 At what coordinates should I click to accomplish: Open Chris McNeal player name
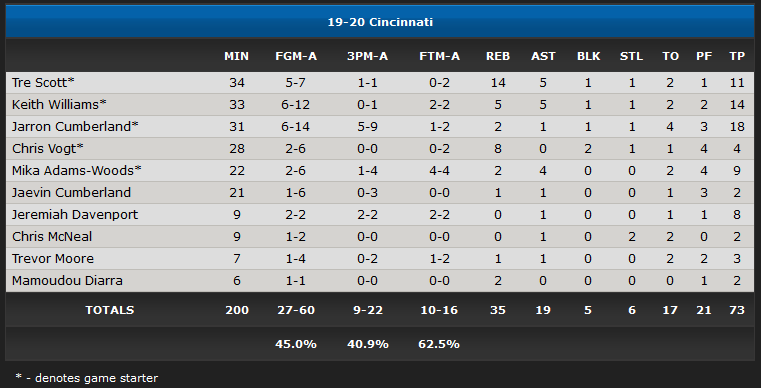coord(52,236)
